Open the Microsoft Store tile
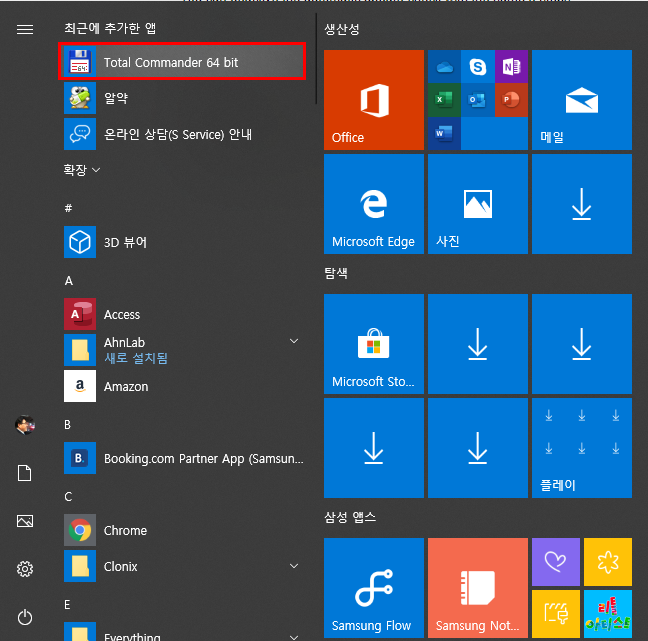The height and width of the screenshot is (641, 648). click(374, 344)
